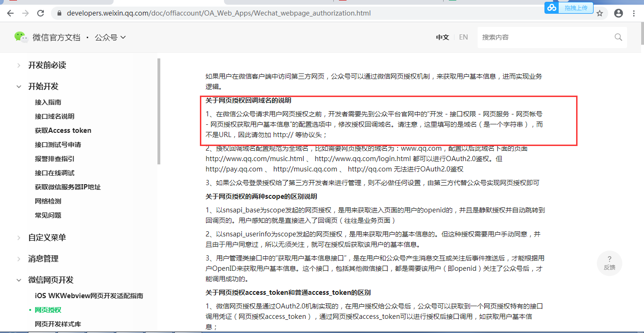Click heading 关于网页授权的两种scope的区别说明
Viewport: 644px width, 333px height.
(x=261, y=196)
